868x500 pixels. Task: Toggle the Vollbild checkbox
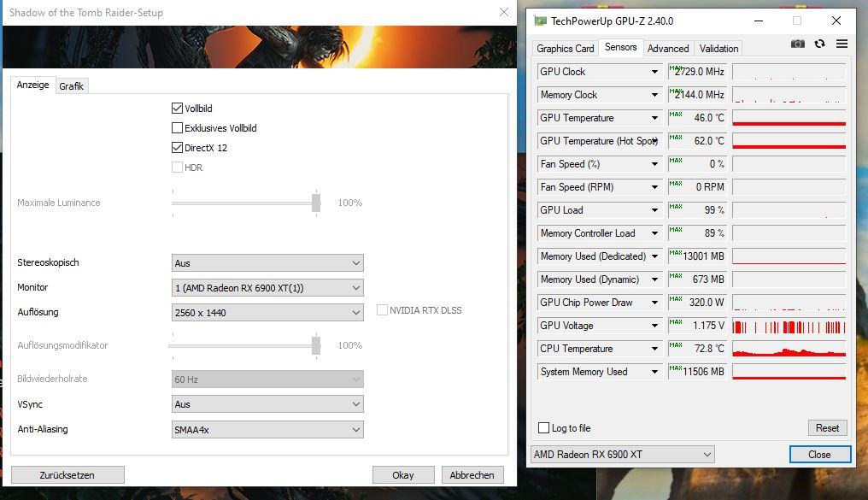(177, 108)
